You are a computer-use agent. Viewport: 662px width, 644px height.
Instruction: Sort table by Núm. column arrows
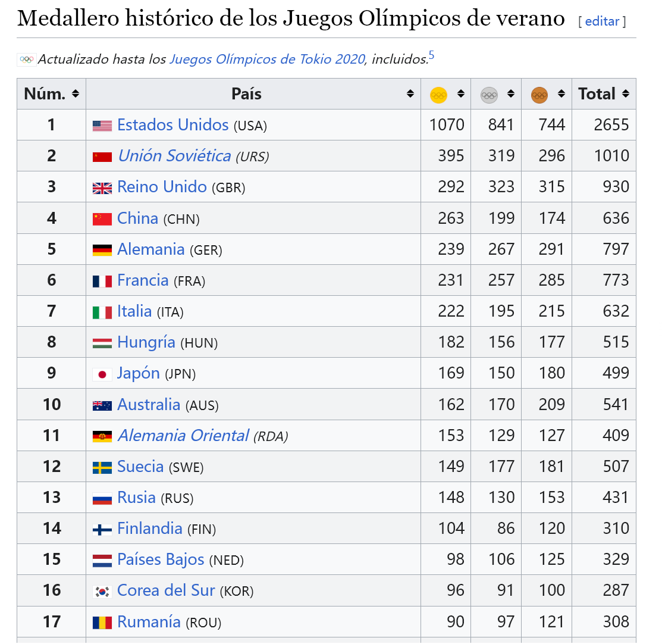[x=76, y=94]
